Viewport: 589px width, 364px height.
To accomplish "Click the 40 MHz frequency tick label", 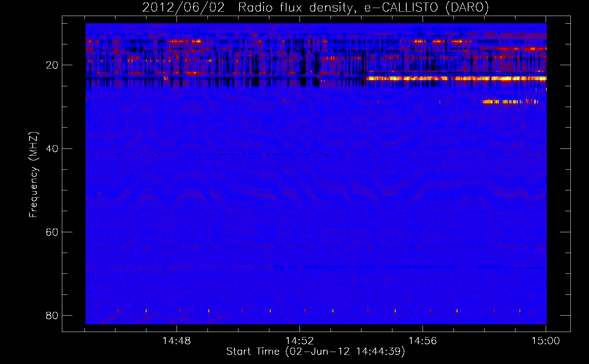I will (x=52, y=149).
